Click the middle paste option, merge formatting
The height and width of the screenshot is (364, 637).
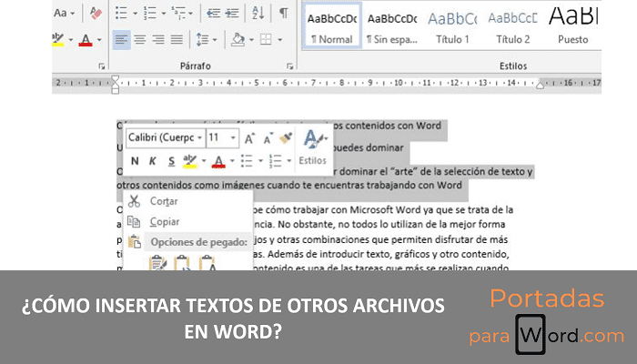click(x=182, y=263)
